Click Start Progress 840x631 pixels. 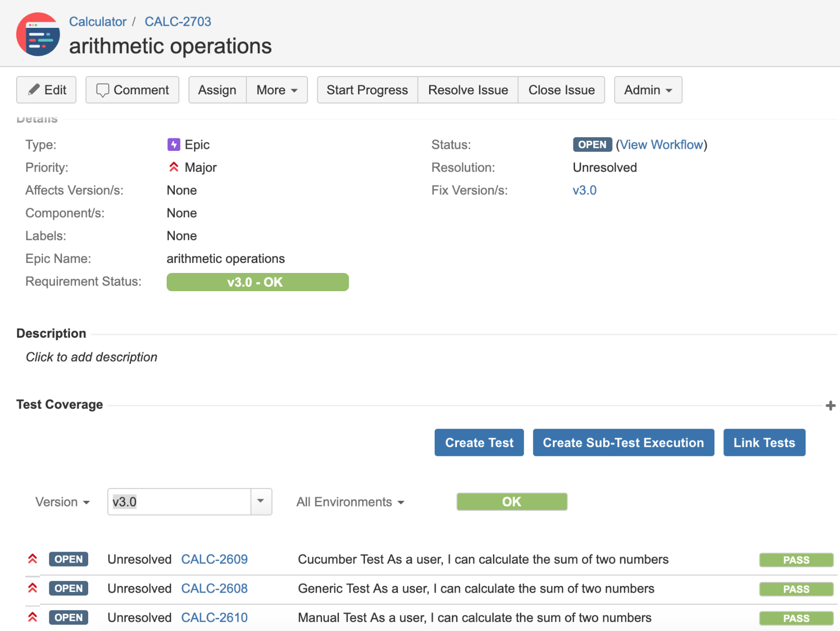tap(367, 90)
